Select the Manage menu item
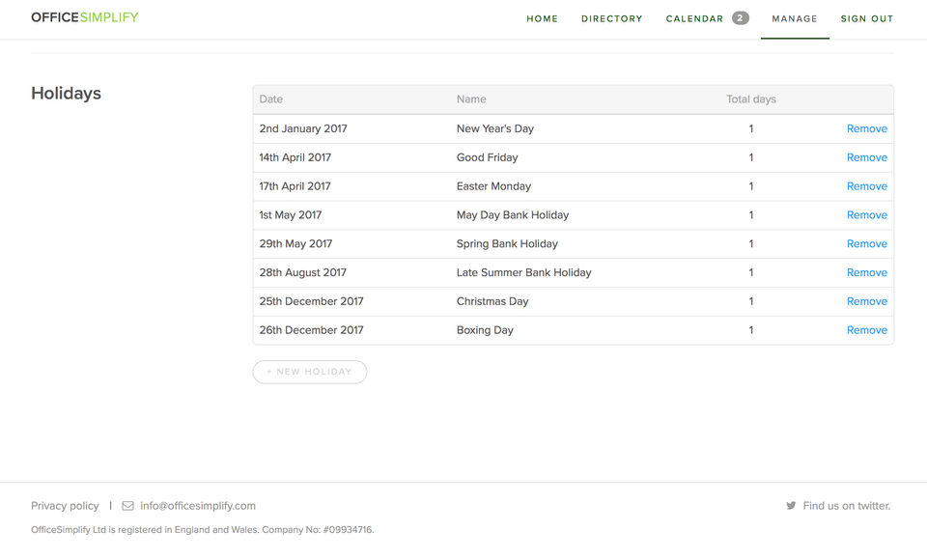 795,18
